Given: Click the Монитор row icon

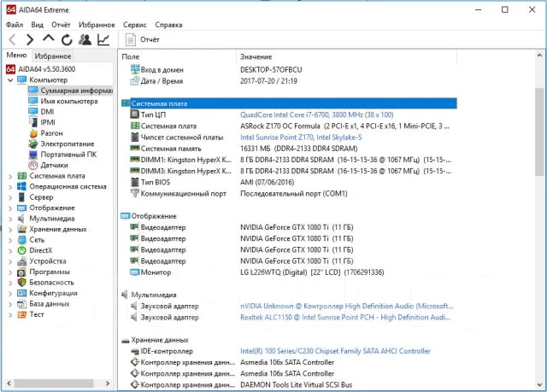Looking at the screenshot, I should 135,272.
